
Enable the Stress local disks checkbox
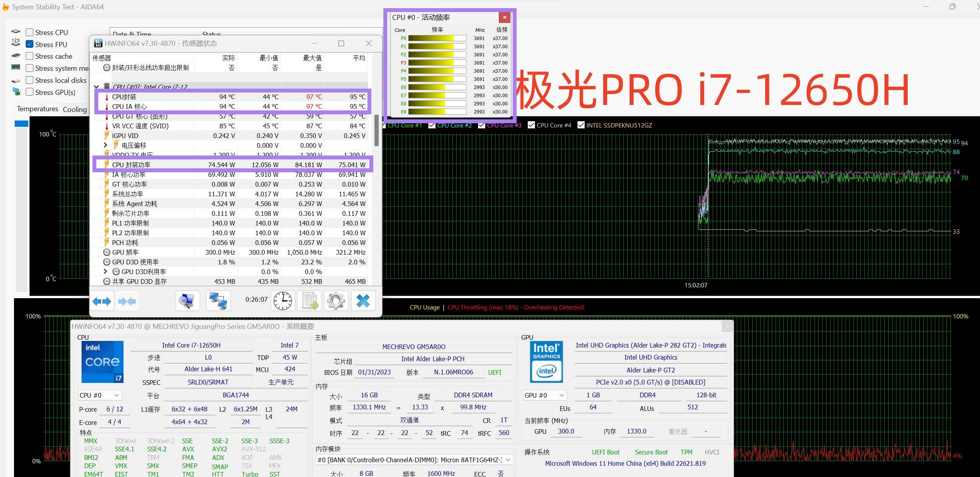[x=30, y=80]
